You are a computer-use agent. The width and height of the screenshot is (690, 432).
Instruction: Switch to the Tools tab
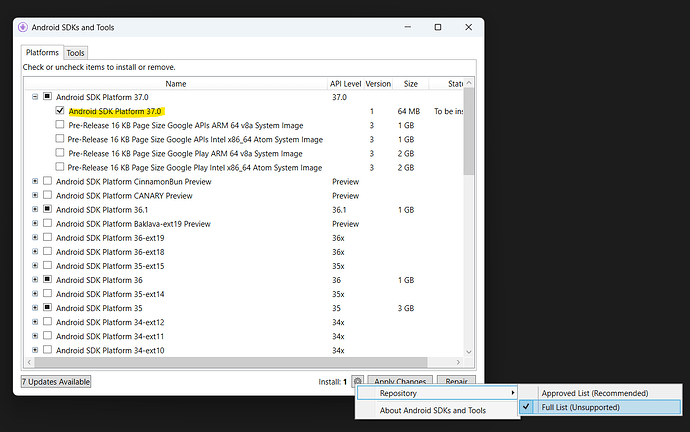click(x=75, y=53)
